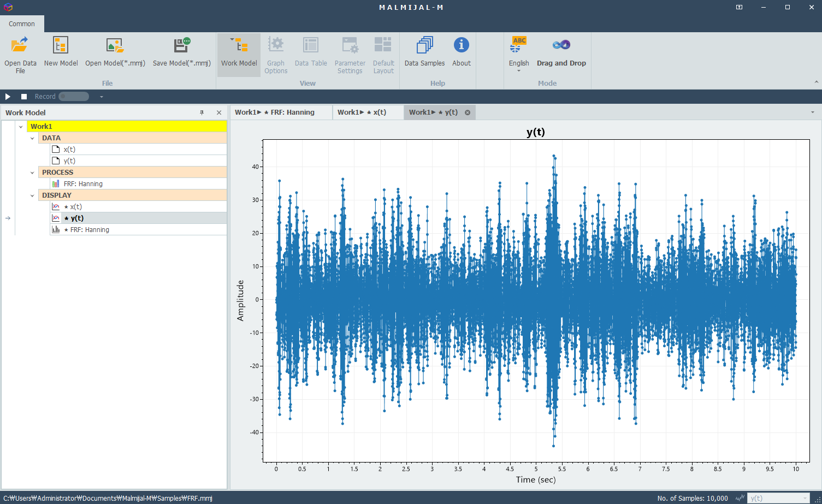This screenshot has height=504, width=822.
Task: Select ★ FRF: Hanning under DISPLAY
Action: [138, 230]
